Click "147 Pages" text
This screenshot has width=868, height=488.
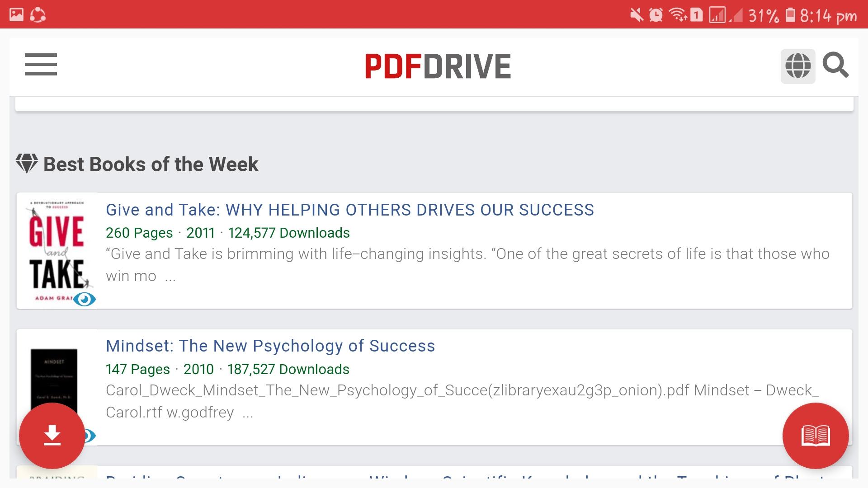click(138, 370)
